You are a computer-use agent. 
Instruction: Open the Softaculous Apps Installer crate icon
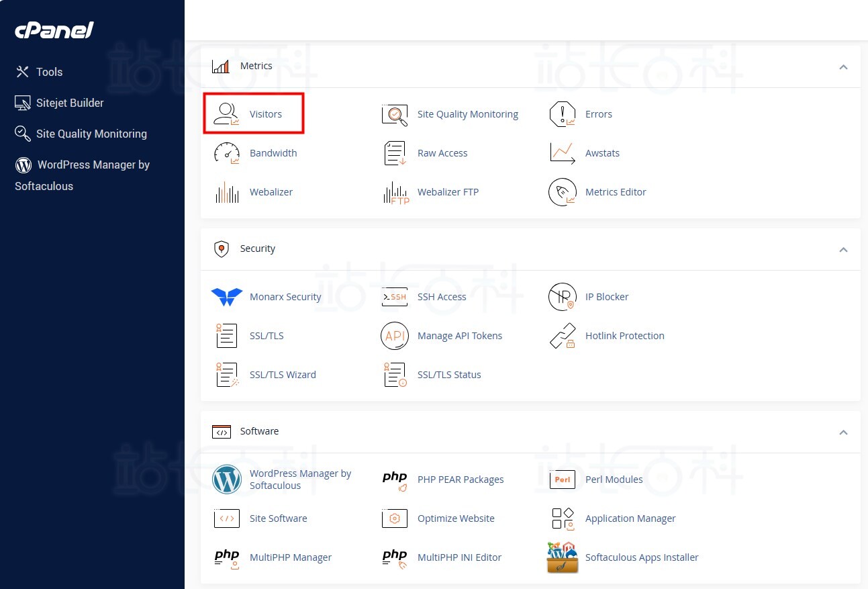point(563,557)
